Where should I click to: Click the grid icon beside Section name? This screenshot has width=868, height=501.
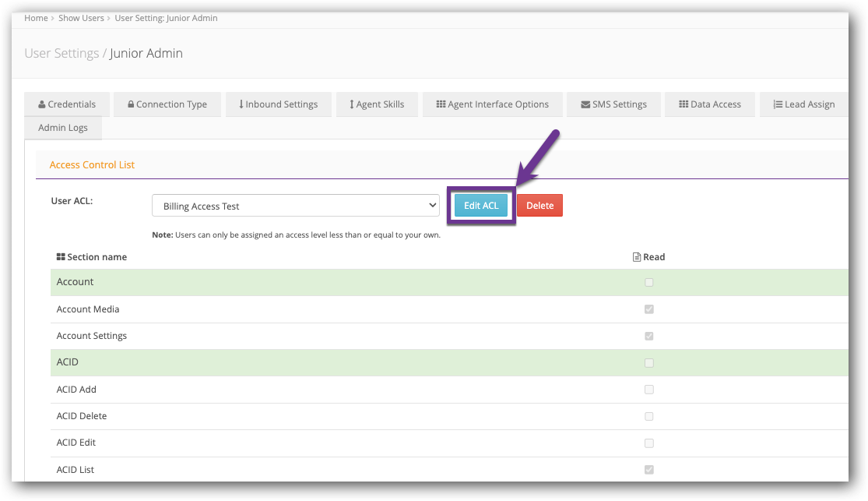pyautogui.click(x=61, y=257)
